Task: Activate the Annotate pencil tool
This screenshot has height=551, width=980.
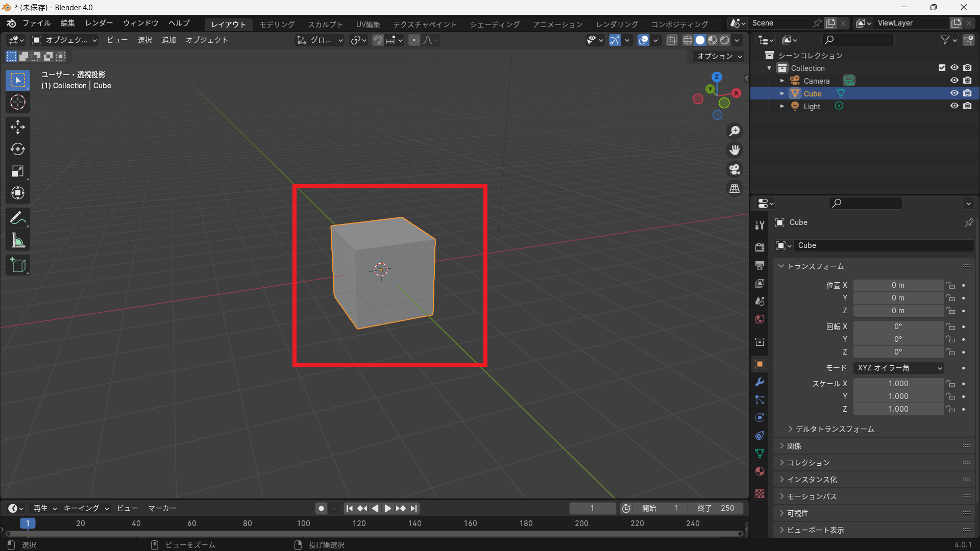Action: tap(18, 218)
